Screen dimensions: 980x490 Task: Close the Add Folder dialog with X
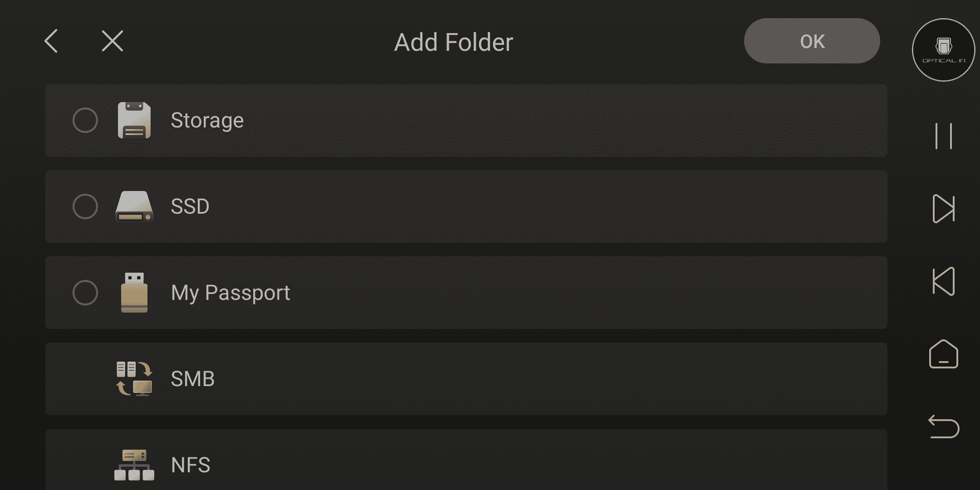click(113, 41)
